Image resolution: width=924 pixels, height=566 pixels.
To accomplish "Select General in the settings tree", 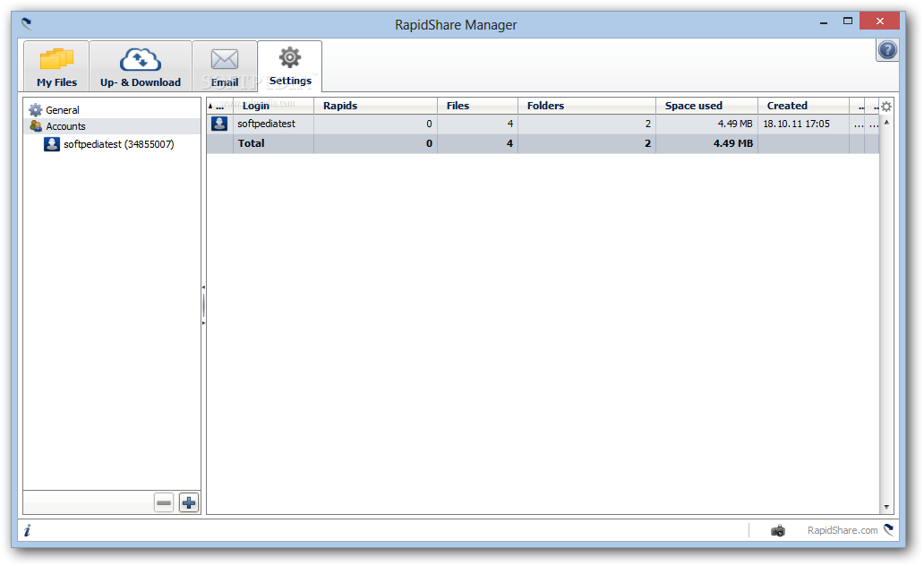I will pos(63,110).
